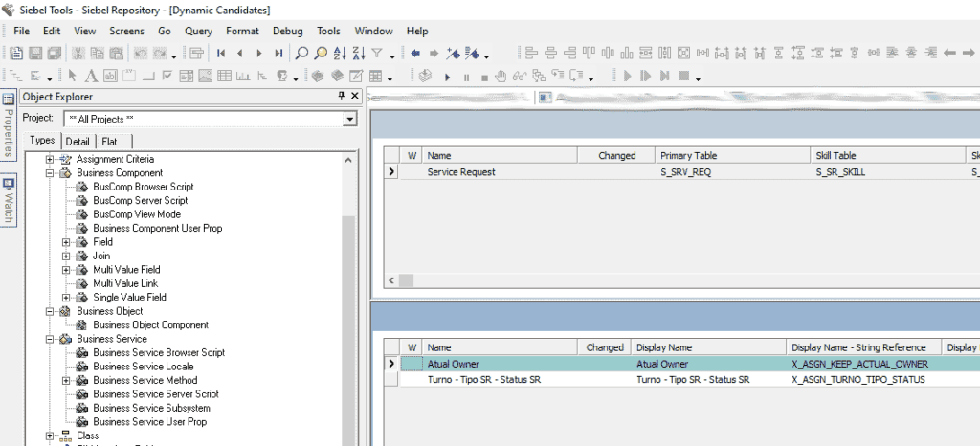The height and width of the screenshot is (446, 980).
Task: Click the New Query magnifier icon
Action: [x=301, y=54]
